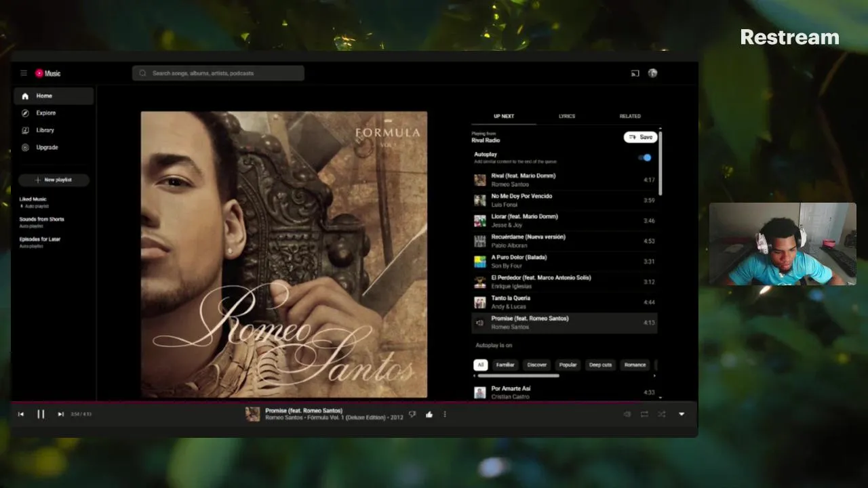Image resolution: width=868 pixels, height=488 pixels.
Task: Play Llorar (feat. Mario Domm)
Action: tap(564, 220)
